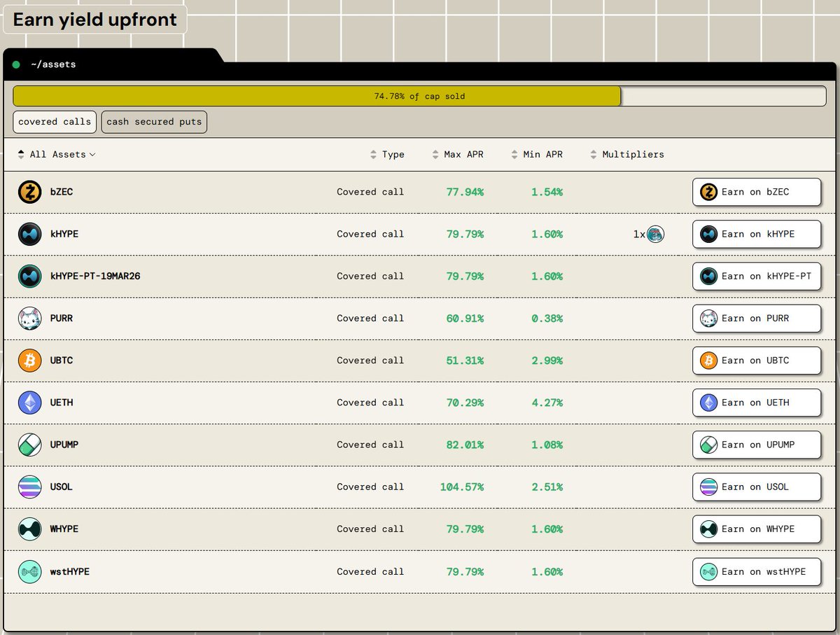Screen dimensions: 840x635
Task: Sort by Min APR column arrows
Action: click(514, 154)
